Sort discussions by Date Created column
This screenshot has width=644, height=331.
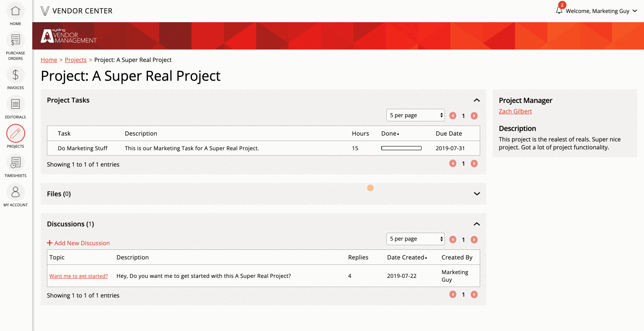pos(407,257)
